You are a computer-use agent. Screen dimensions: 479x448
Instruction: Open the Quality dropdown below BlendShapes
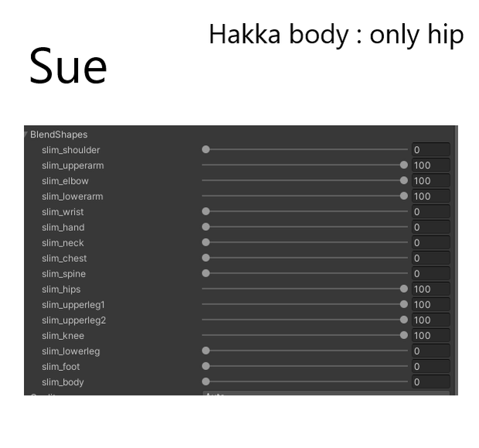(326, 393)
